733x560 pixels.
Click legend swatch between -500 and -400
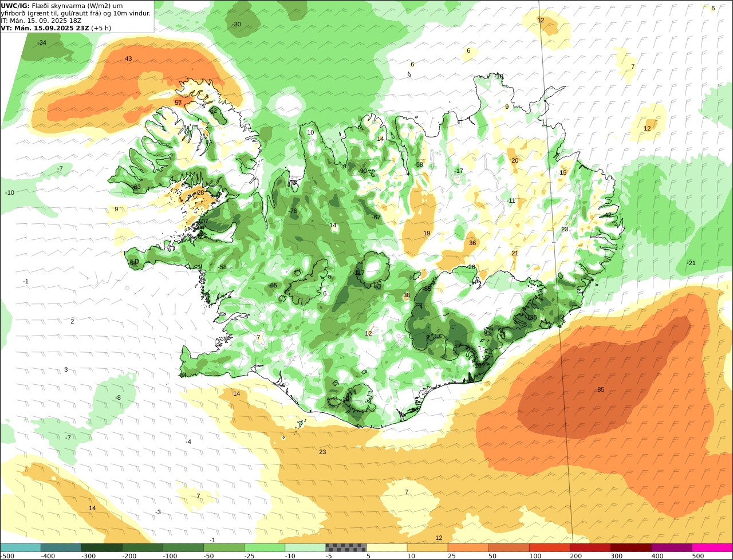pos(20,547)
